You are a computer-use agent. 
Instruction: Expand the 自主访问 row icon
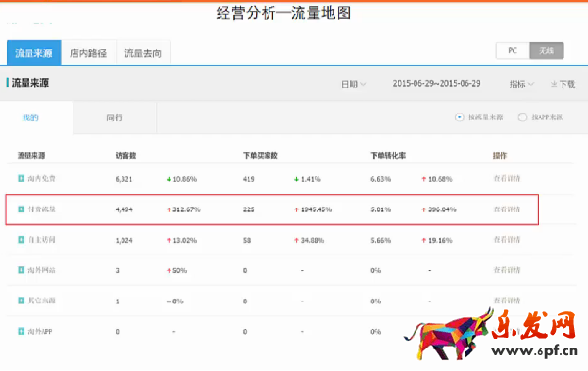(22, 240)
